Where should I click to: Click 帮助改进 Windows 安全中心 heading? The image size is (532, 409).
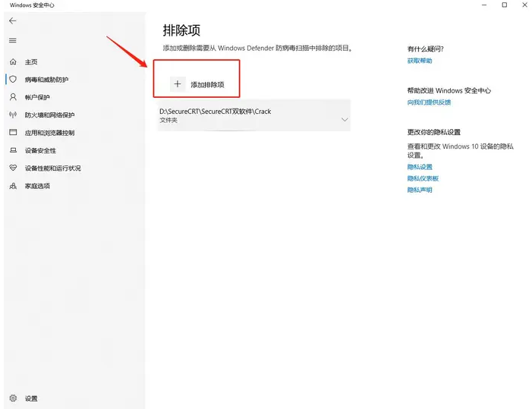coord(449,90)
